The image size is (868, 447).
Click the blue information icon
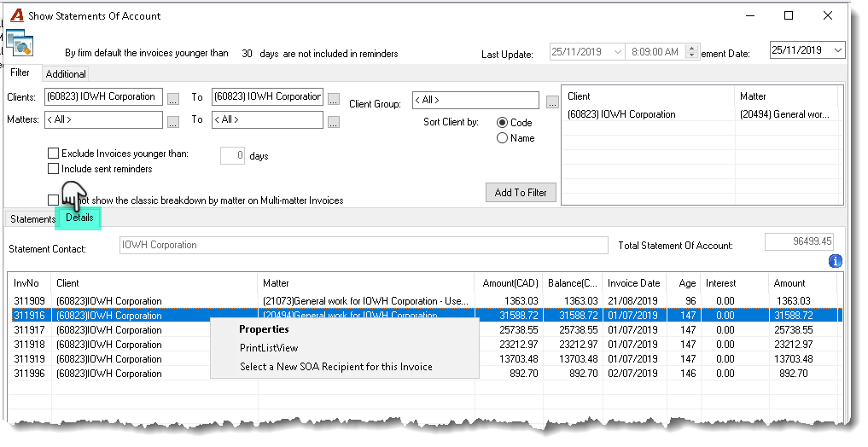click(x=836, y=260)
